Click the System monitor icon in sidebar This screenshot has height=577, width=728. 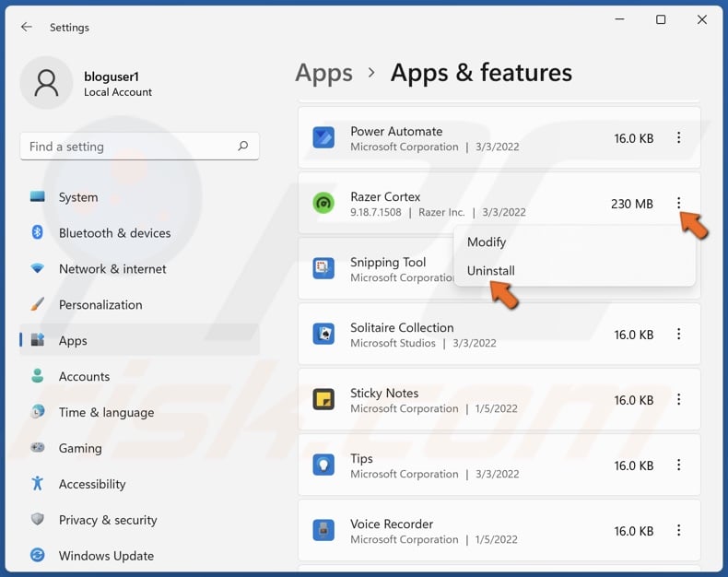point(38,196)
